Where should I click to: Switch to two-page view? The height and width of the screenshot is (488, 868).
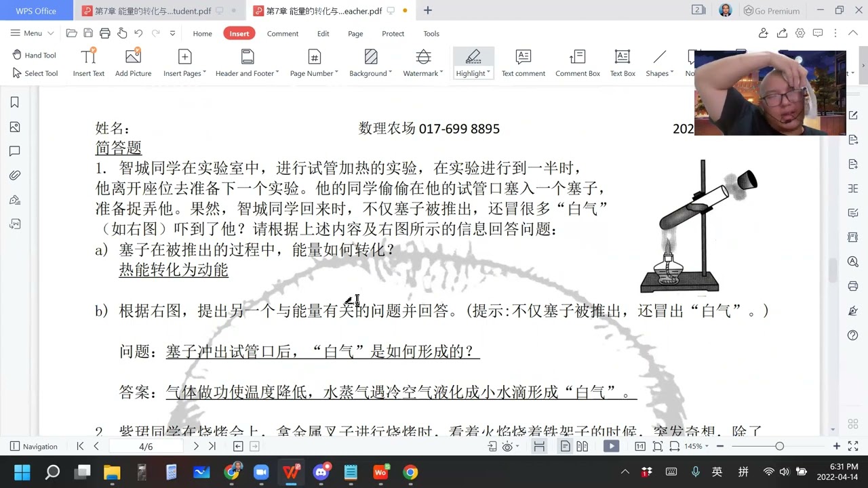click(x=582, y=446)
